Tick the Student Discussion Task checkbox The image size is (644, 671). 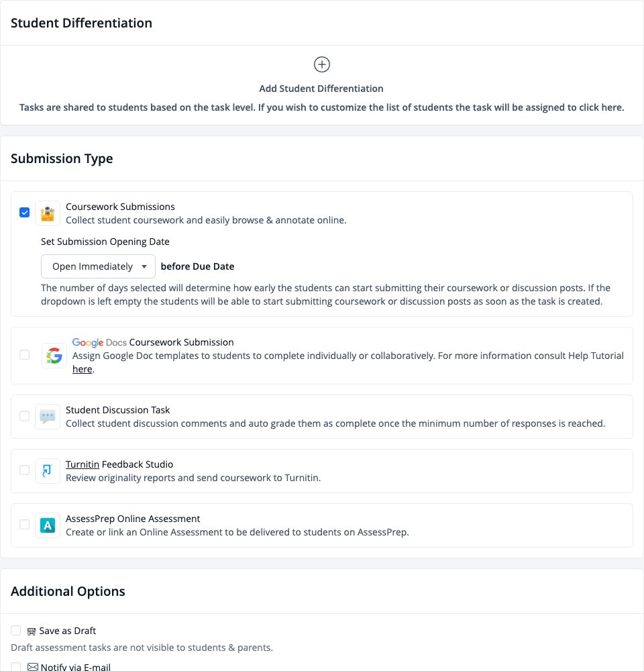click(24, 415)
